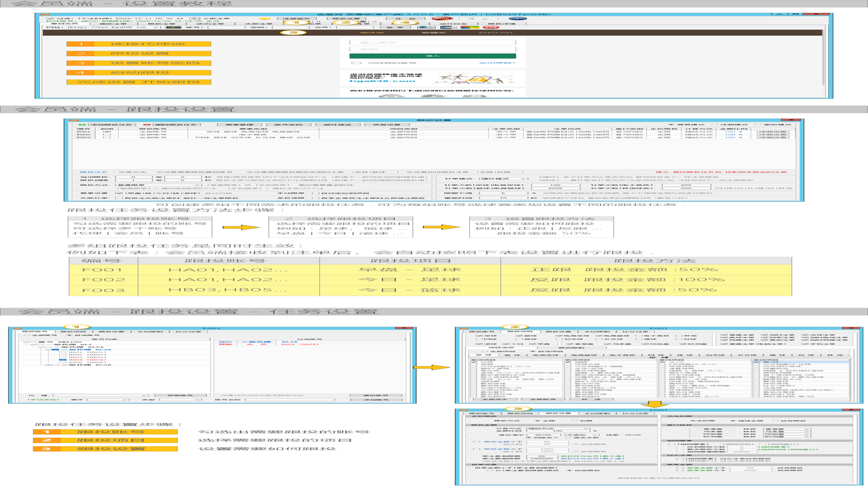868x488 pixels.
Task: Open the detail settings button on the F003 task row
Action: pyautogui.click(x=772, y=136)
